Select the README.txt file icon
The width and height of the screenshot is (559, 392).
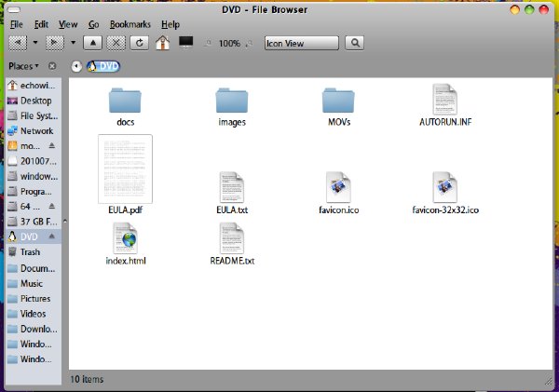pos(232,238)
